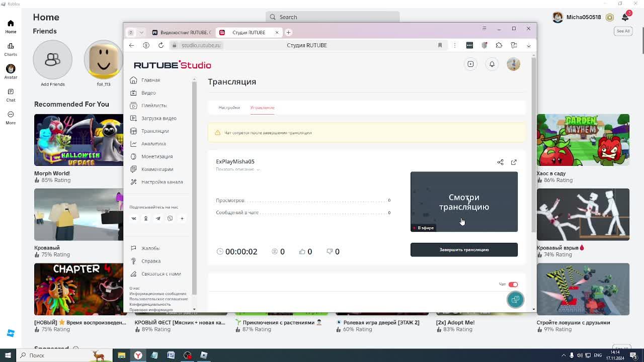The height and width of the screenshot is (362, 644).
Task: Click the Завершить трансляцию button
Action: (464, 250)
